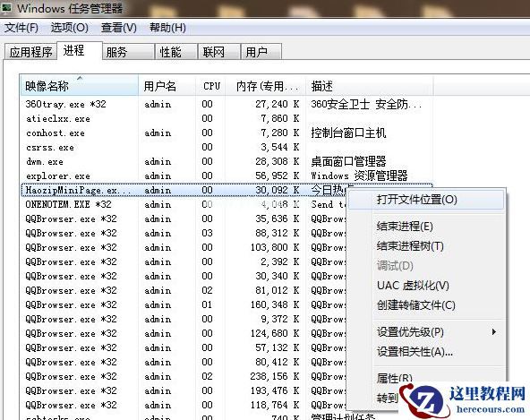Open the 查看(V) menu
Viewport: 530px width, 420px height.
tap(119, 28)
